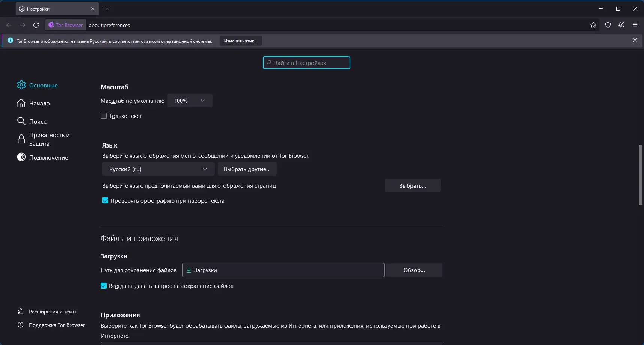Viewport: 644px width, 345px height.
Task: Enable the Только текст checkbox
Action: point(104,116)
